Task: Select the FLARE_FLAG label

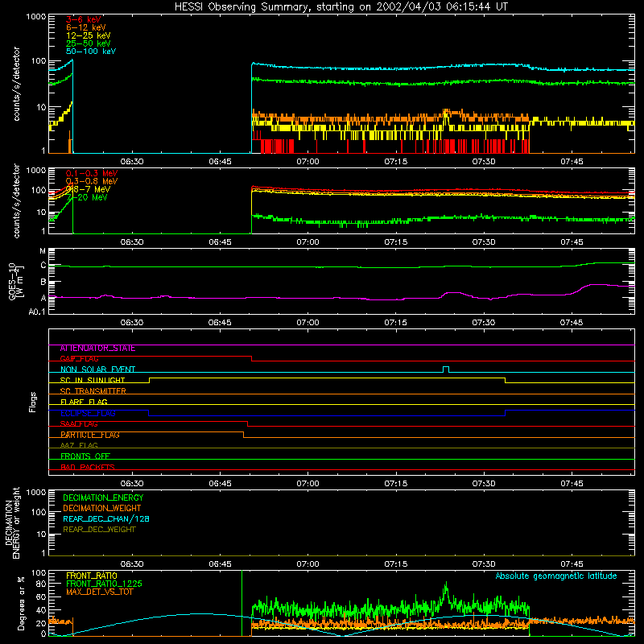Action: click(84, 402)
